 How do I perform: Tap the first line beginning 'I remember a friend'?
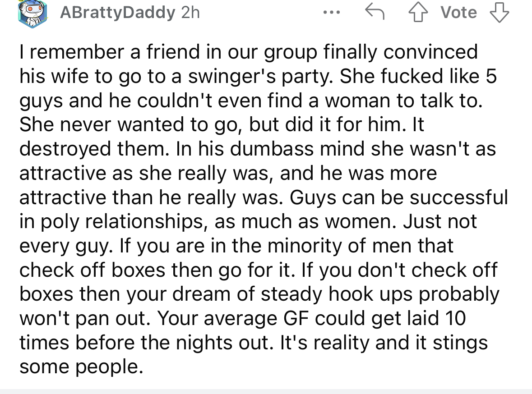[x=249, y=52]
